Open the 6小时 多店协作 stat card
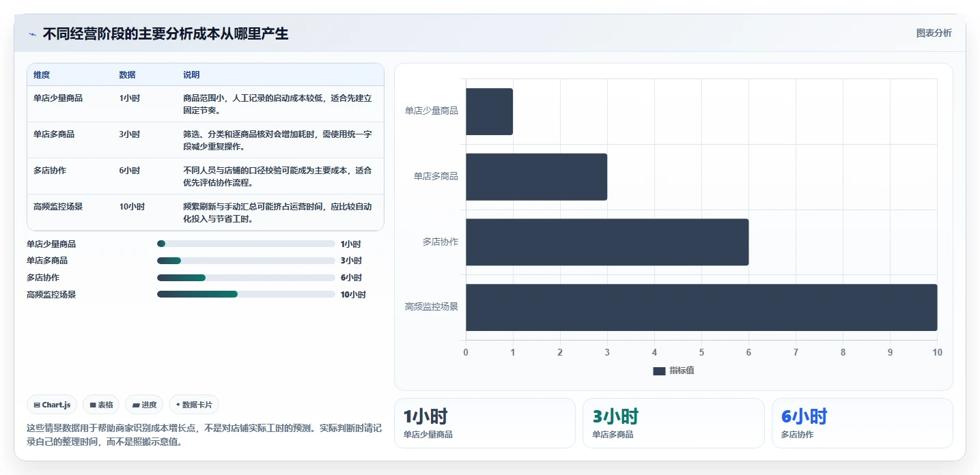 pos(863,423)
